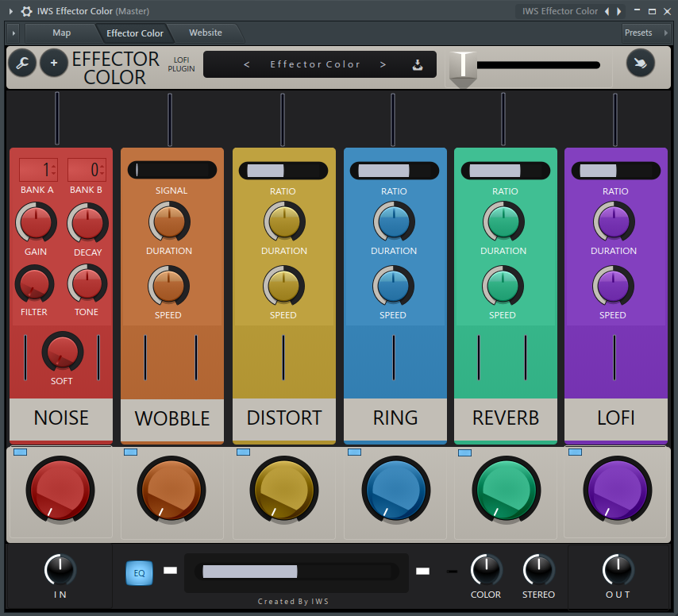Click the BANK B number stepper
678x616 pixels.
tap(87, 169)
